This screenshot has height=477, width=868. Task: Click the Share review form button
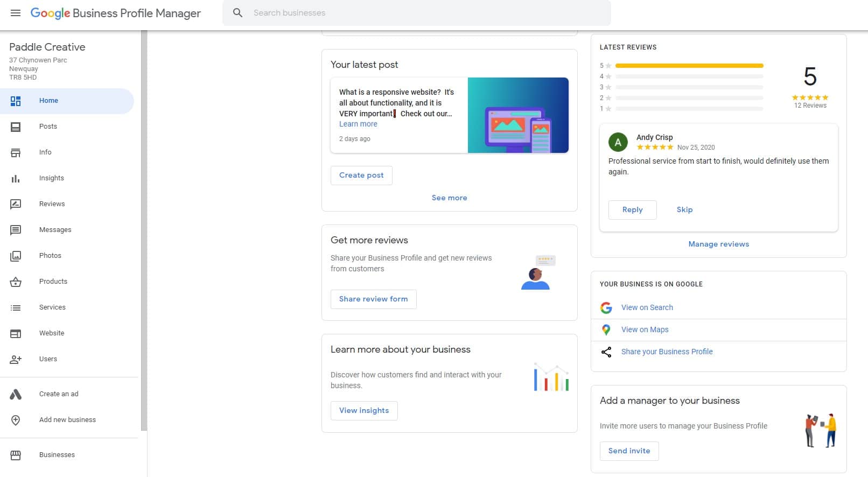tap(373, 299)
